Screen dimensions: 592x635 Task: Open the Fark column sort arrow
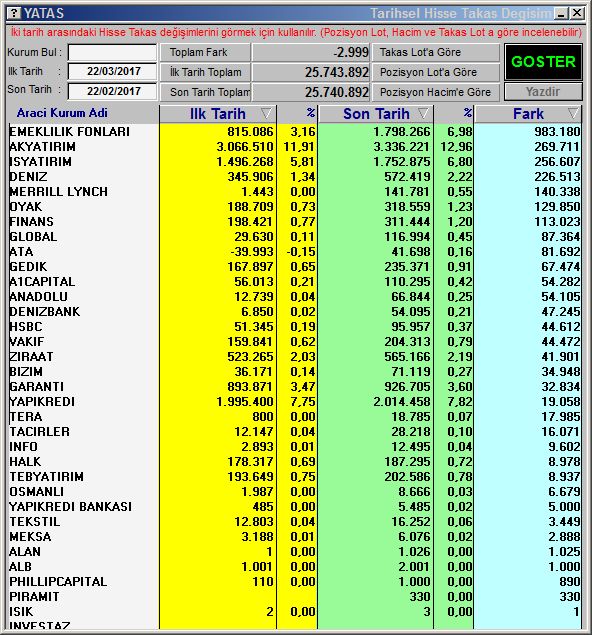pyautogui.click(x=573, y=113)
